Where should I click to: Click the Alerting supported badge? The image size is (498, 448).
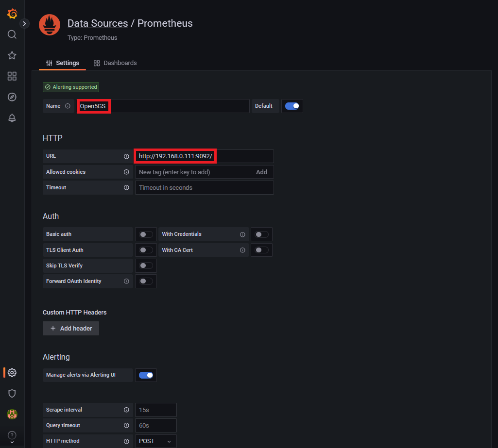click(x=71, y=87)
